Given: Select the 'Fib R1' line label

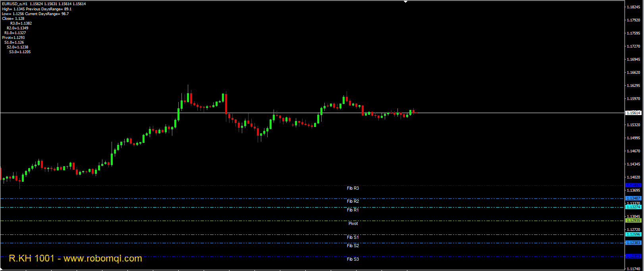Looking at the screenshot, I should point(353,210).
